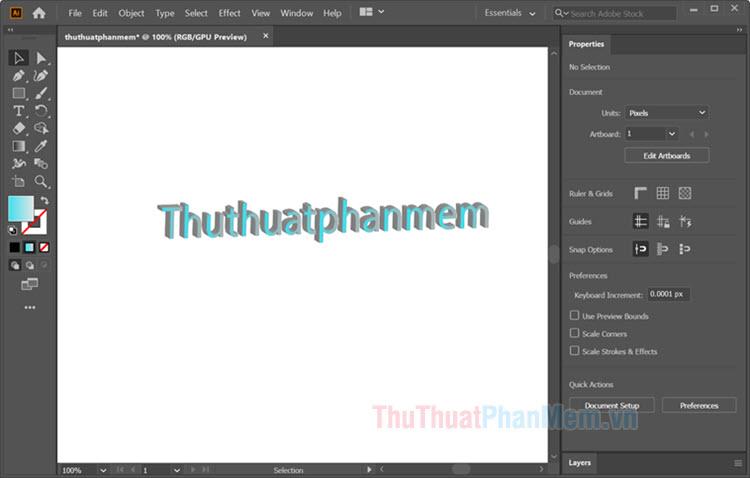The height and width of the screenshot is (478, 750).
Task: Open the Object menu
Action: tap(131, 13)
